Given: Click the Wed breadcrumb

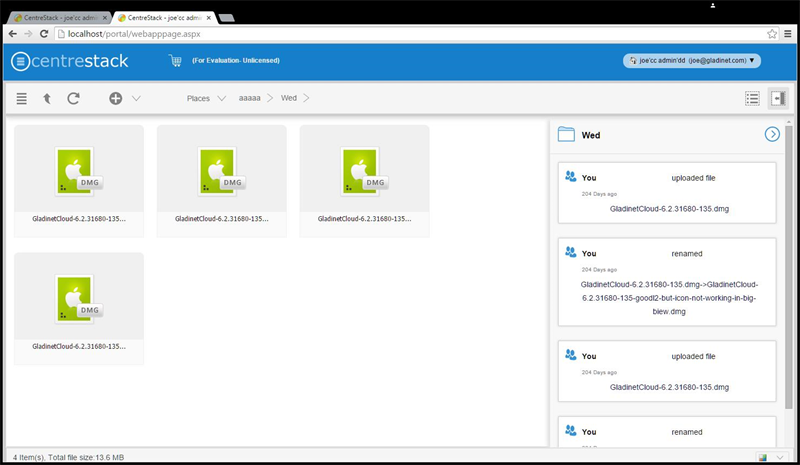Looking at the screenshot, I should [289, 98].
